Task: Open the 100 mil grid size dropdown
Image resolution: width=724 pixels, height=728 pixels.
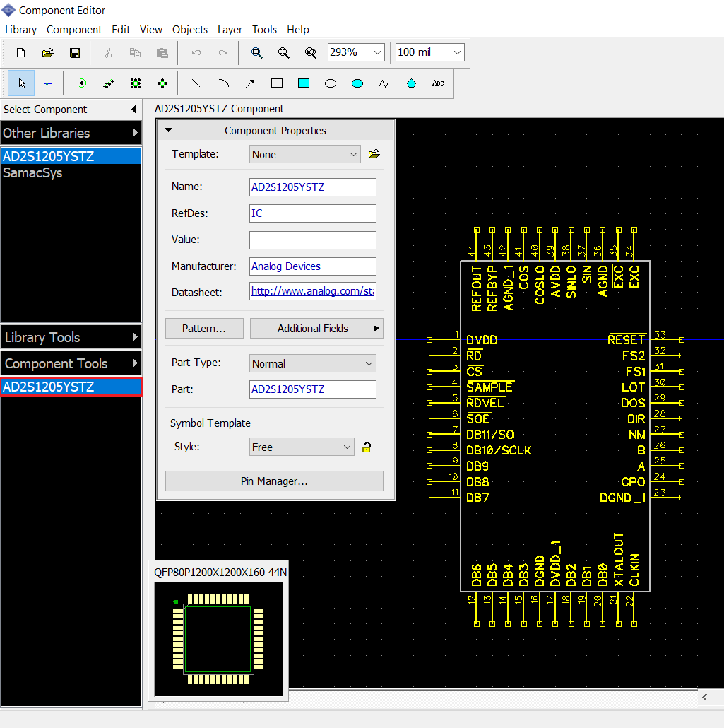Action: tap(457, 52)
